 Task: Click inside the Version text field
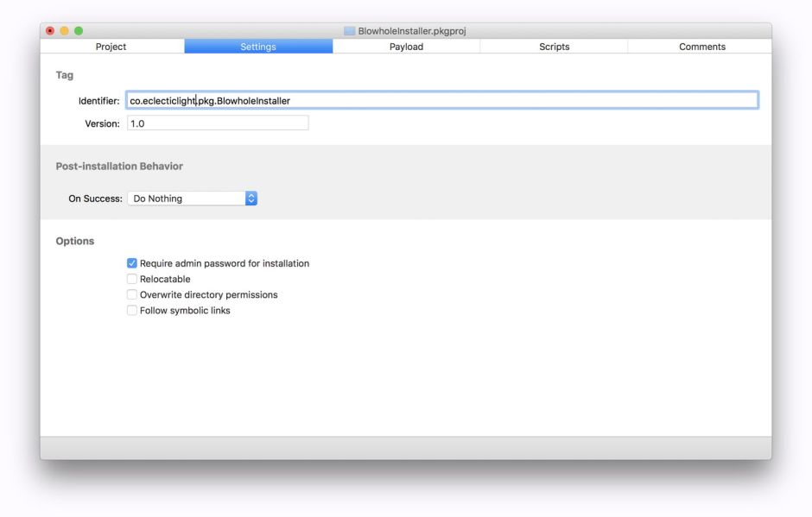pyautogui.click(x=216, y=123)
